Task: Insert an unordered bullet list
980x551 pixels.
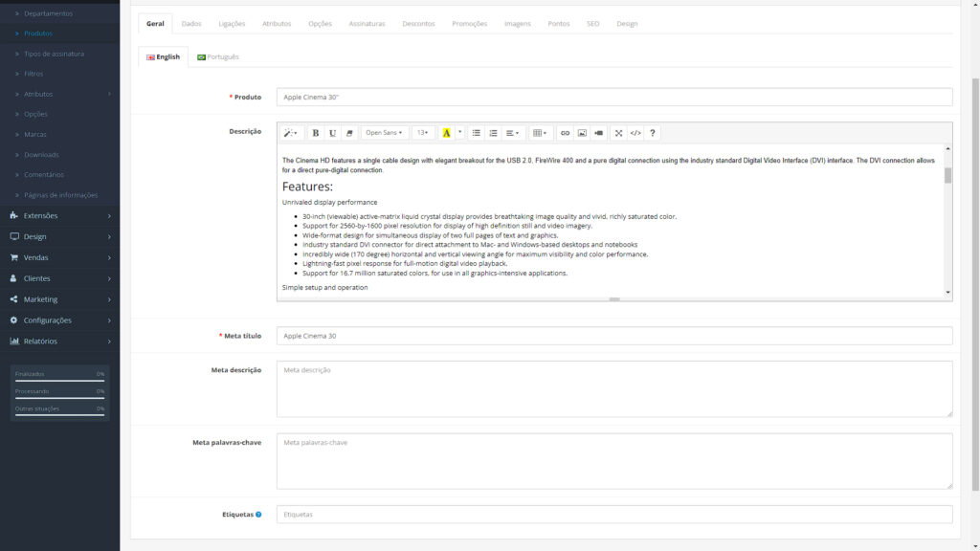Action: (x=477, y=133)
